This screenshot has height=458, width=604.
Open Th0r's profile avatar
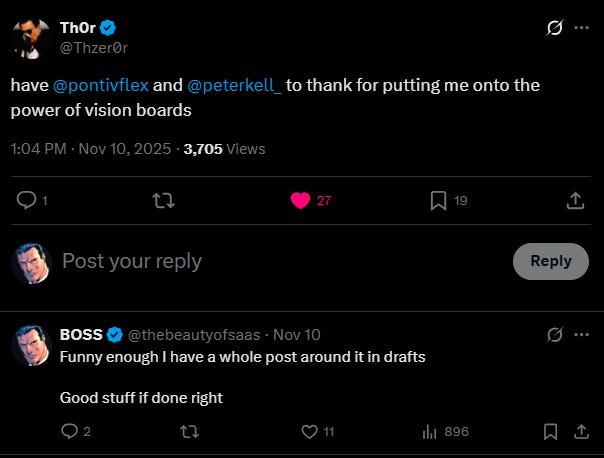click(31, 37)
